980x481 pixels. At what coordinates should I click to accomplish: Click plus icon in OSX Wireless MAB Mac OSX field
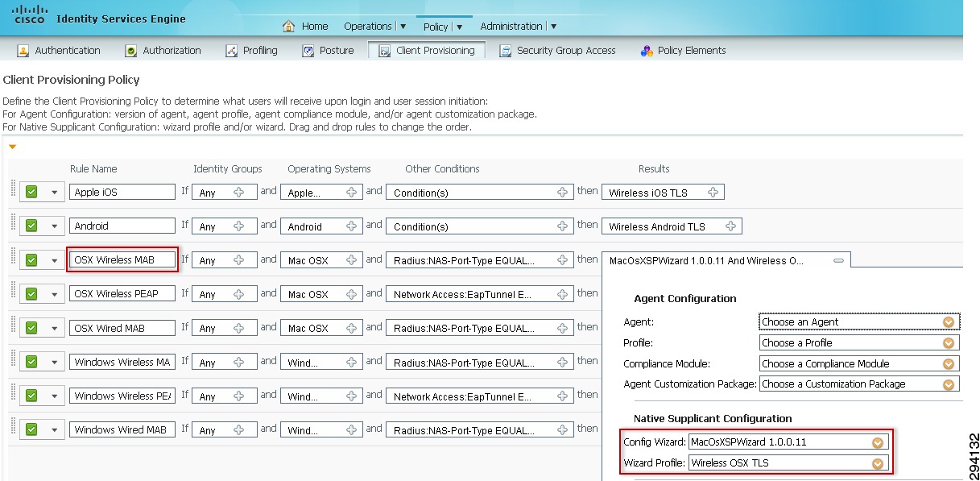351,260
